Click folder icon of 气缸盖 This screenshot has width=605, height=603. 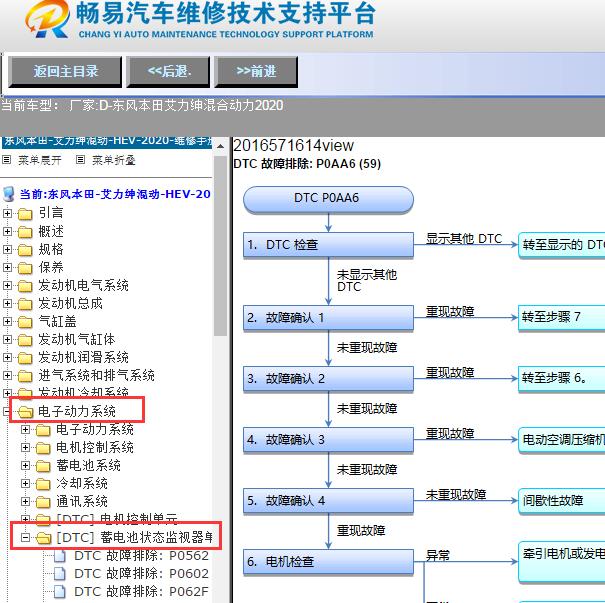(x=25, y=321)
